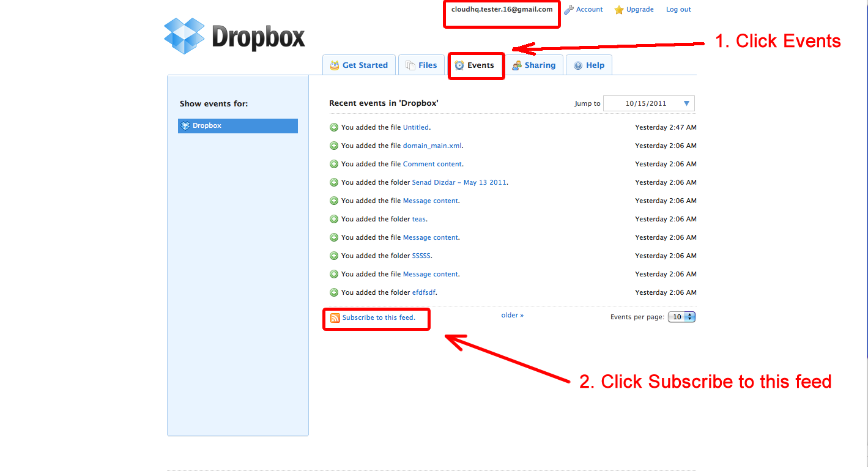Open Senad Dizdar – May 13 2011 folder
Image resolution: width=868 pixels, height=474 pixels.
[459, 182]
